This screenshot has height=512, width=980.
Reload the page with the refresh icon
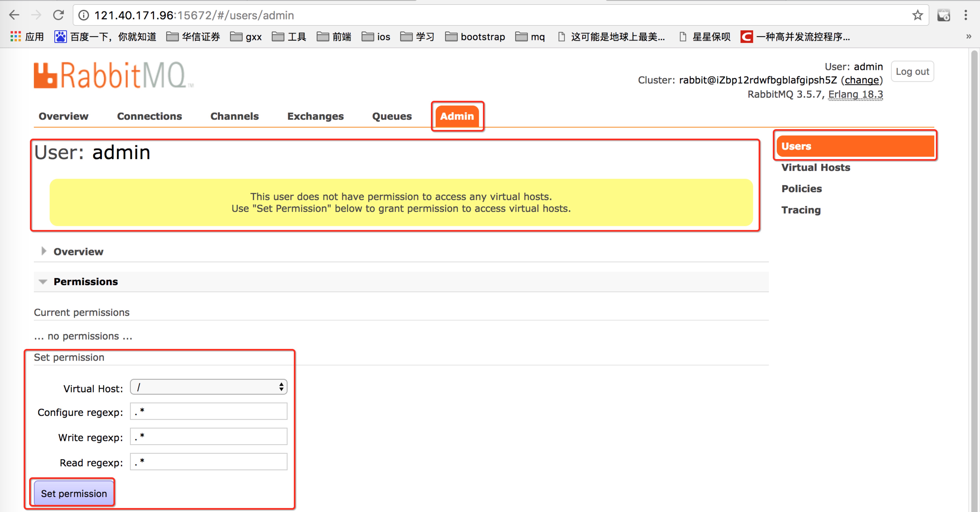click(x=58, y=15)
